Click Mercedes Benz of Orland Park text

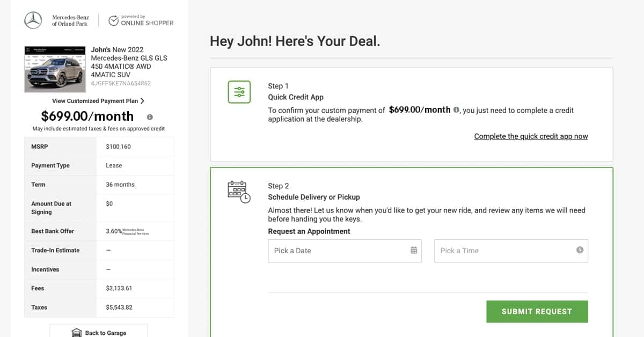tap(70, 21)
